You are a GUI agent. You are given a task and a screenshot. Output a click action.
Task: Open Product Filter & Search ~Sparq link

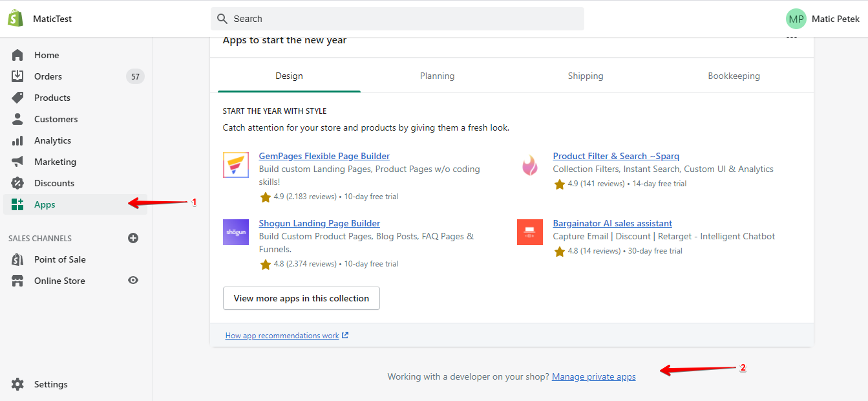pyautogui.click(x=616, y=156)
